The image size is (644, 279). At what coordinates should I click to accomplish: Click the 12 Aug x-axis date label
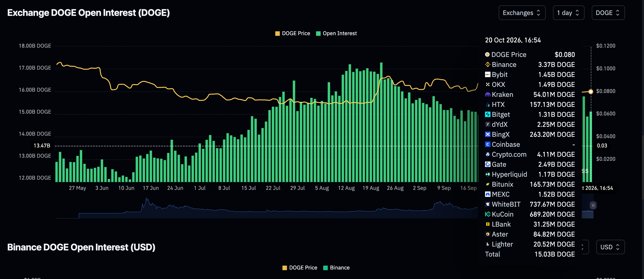pyautogui.click(x=346, y=188)
